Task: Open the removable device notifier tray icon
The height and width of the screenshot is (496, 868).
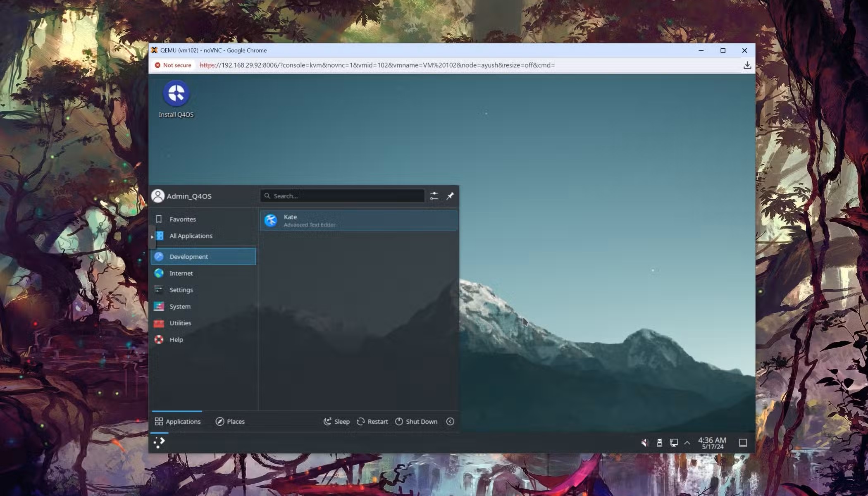Action: [x=659, y=443]
